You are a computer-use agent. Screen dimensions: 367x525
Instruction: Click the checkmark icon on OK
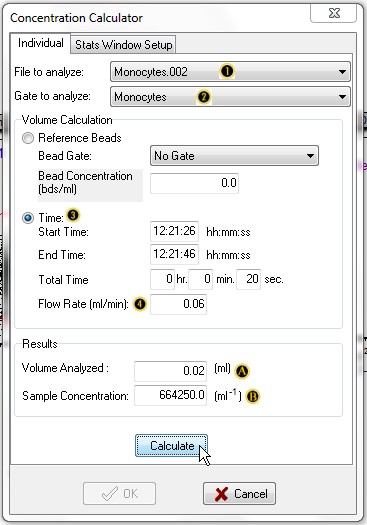click(x=110, y=494)
